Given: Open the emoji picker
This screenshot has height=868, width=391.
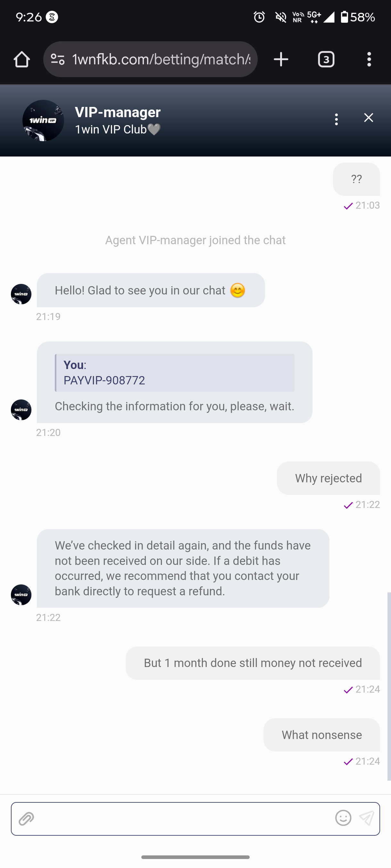Looking at the screenshot, I should tap(343, 818).
